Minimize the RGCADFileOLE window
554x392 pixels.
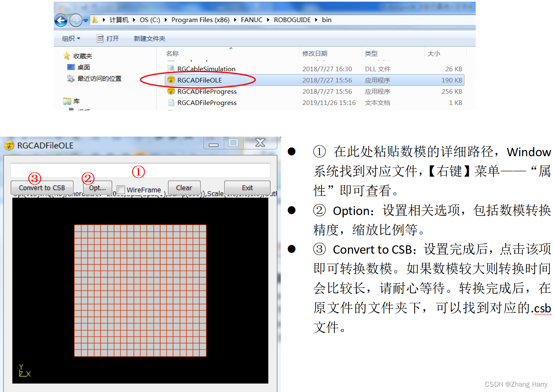pyautogui.click(x=214, y=144)
